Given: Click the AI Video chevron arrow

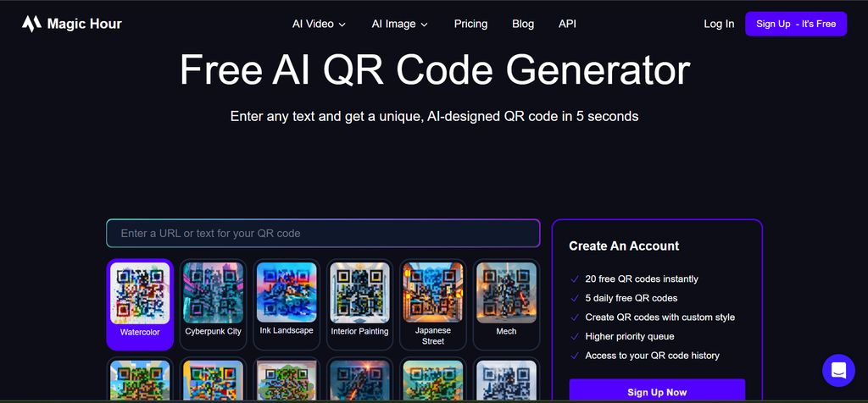Looking at the screenshot, I should coord(342,25).
